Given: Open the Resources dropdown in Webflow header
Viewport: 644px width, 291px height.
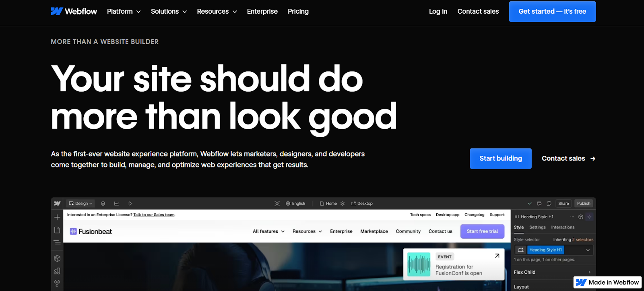Looking at the screenshot, I should point(217,11).
